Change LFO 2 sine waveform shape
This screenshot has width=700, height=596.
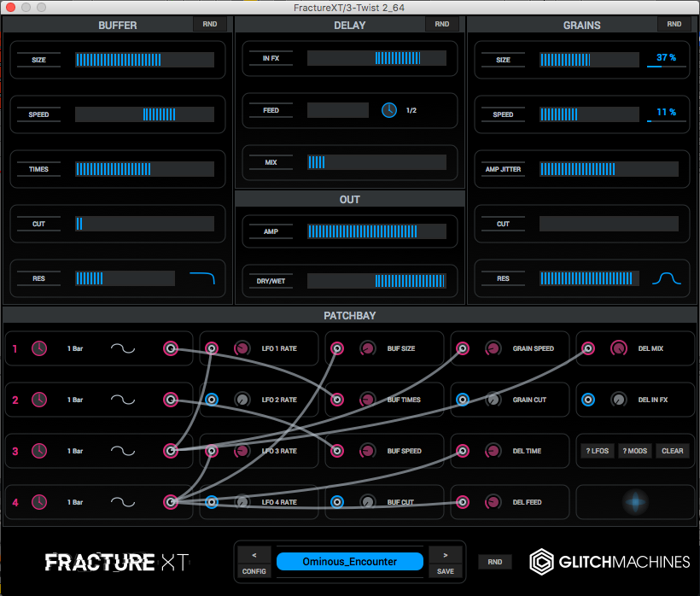pyautogui.click(x=123, y=400)
